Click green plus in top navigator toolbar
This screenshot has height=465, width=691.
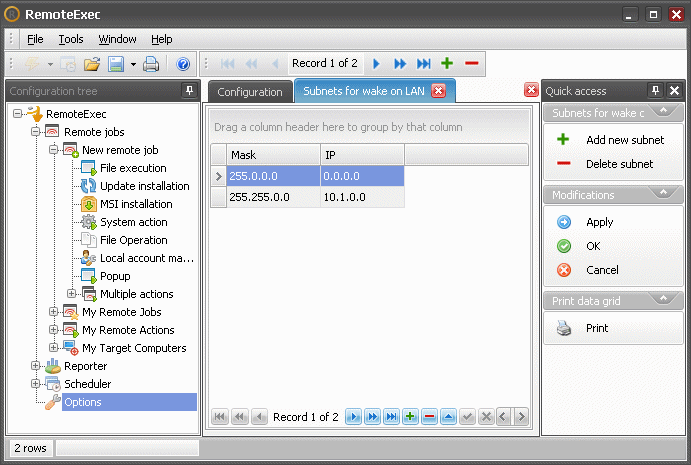[x=447, y=63]
